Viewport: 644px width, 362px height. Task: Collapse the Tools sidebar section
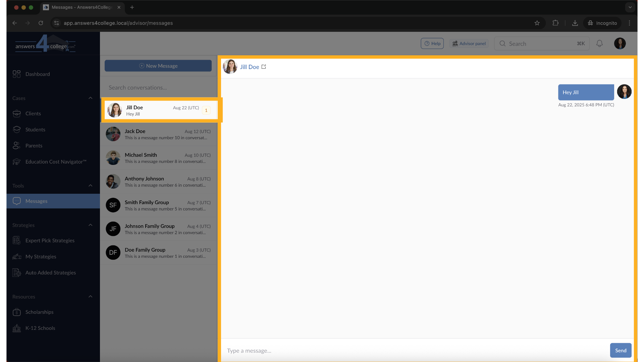(90, 186)
